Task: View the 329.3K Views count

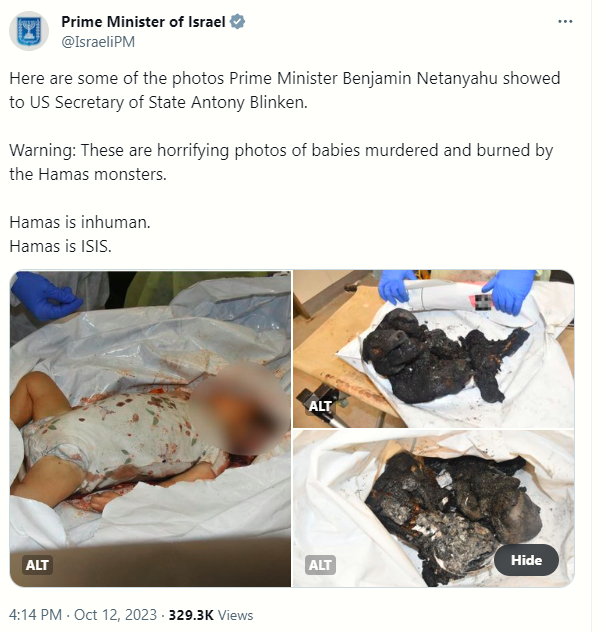Action: point(211,615)
